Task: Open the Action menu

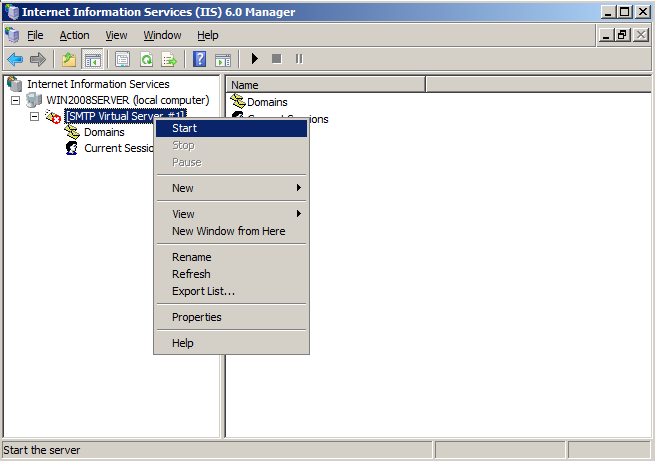Action: click(74, 35)
